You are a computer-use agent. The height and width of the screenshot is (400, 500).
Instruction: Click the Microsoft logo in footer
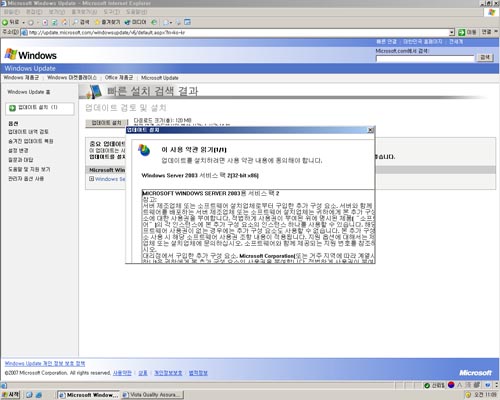475,373
